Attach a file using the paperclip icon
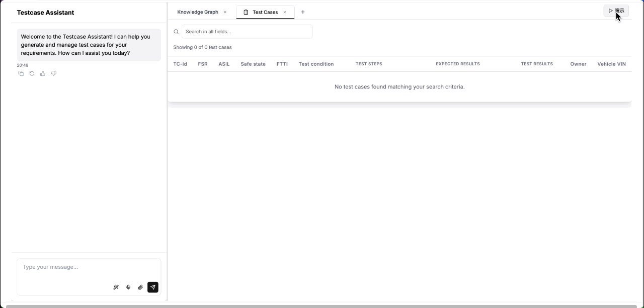The width and height of the screenshot is (644, 308). [140, 287]
